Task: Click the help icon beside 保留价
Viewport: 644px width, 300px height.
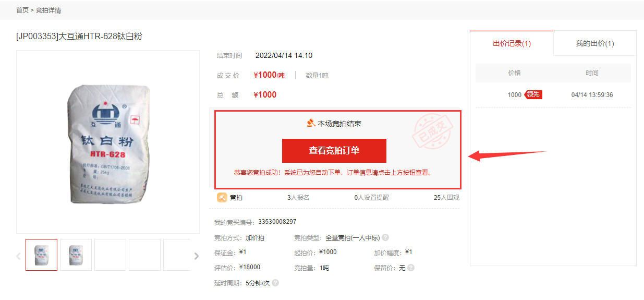Action: (x=410, y=268)
